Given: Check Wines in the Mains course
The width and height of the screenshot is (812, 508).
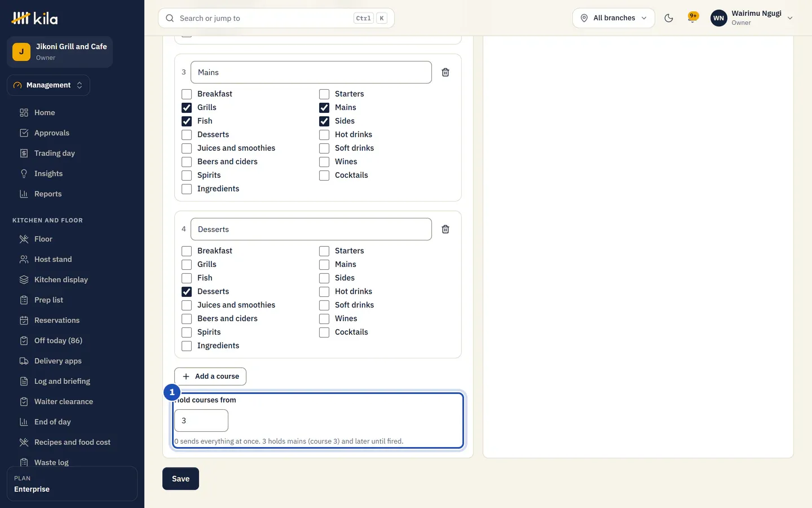Looking at the screenshot, I should 324,161.
